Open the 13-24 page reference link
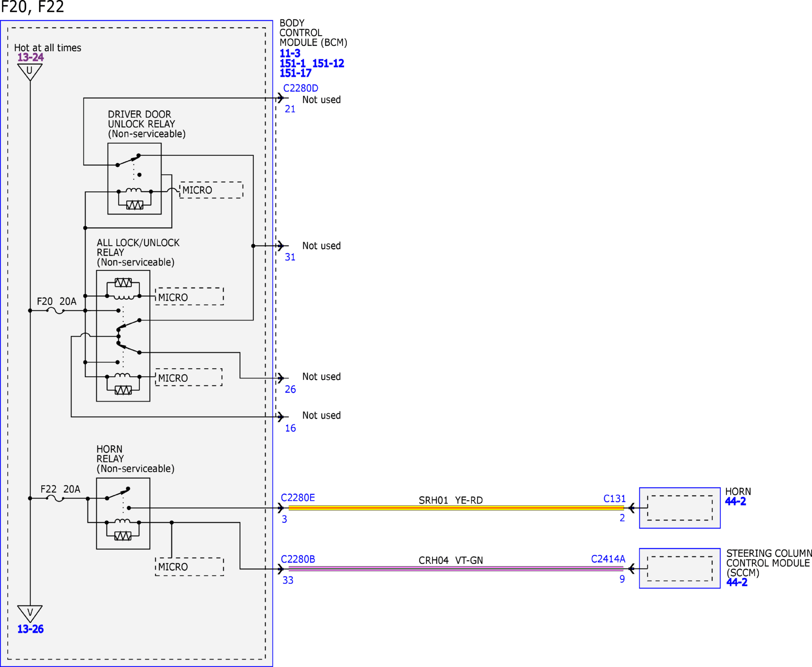Image resolution: width=812 pixels, height=667 pixels. click(31, 57)
